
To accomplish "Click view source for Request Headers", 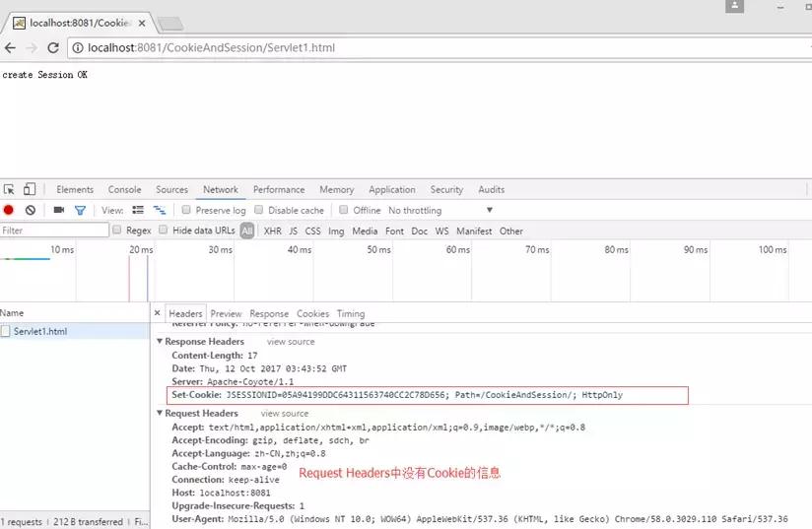I will tap(285, 414).
